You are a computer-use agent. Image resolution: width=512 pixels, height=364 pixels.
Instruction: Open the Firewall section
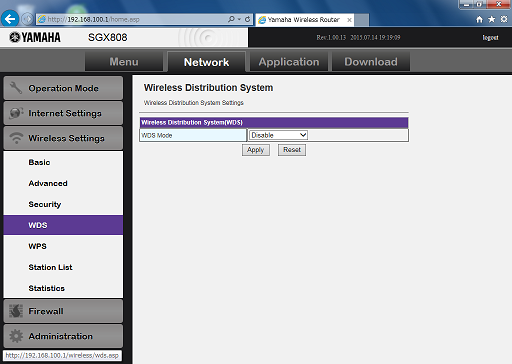[x=63, y=311]
